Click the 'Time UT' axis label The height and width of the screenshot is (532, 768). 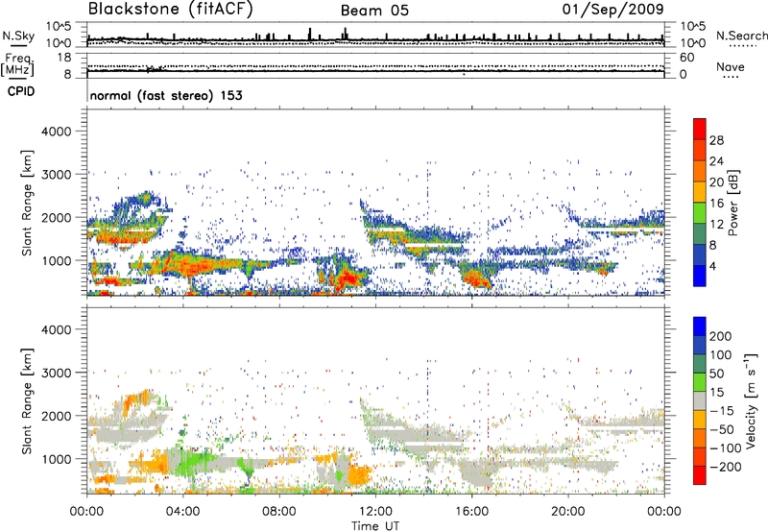[x=375, y=526]
